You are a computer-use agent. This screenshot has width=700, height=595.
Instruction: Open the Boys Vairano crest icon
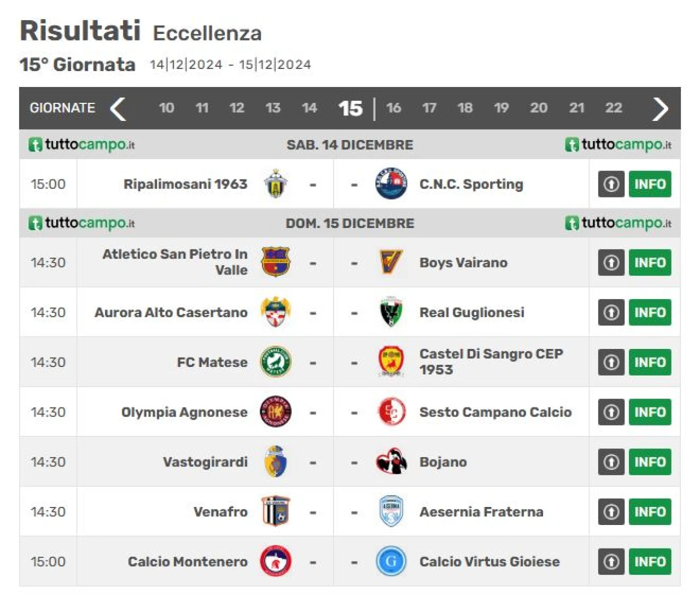(x=391, y=262)
